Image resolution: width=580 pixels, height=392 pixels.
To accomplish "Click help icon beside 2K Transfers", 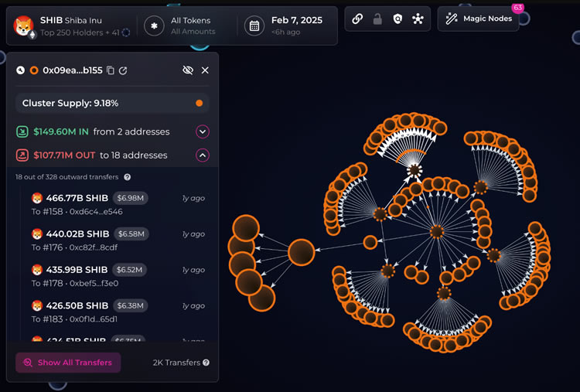I will coord(206,363).
